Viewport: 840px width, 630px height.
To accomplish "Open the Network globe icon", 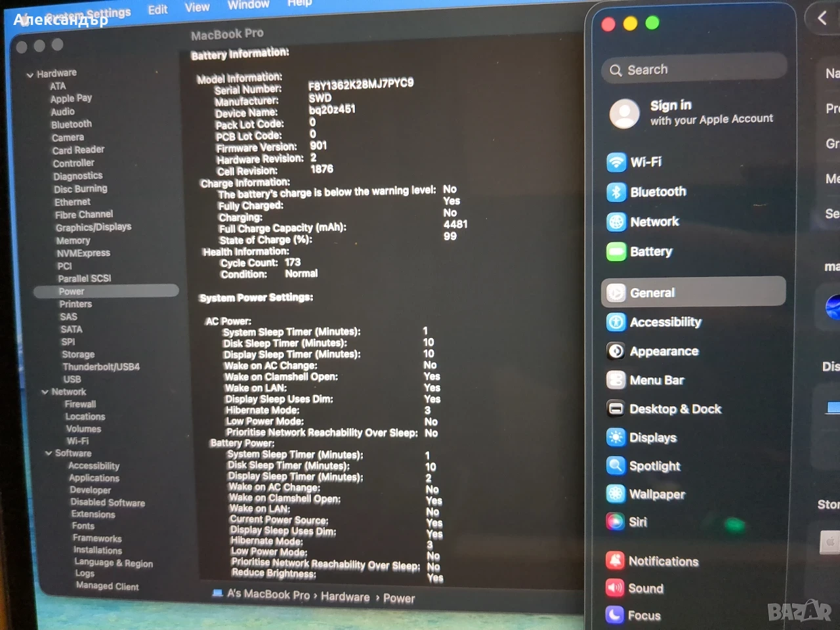I will coord(616,222).
